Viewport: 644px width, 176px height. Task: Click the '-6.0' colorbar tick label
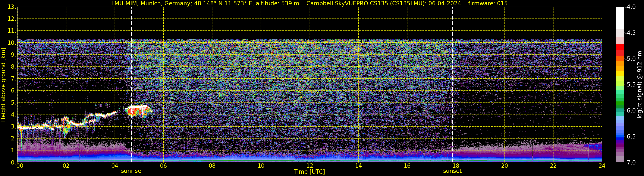coord(630,110)
